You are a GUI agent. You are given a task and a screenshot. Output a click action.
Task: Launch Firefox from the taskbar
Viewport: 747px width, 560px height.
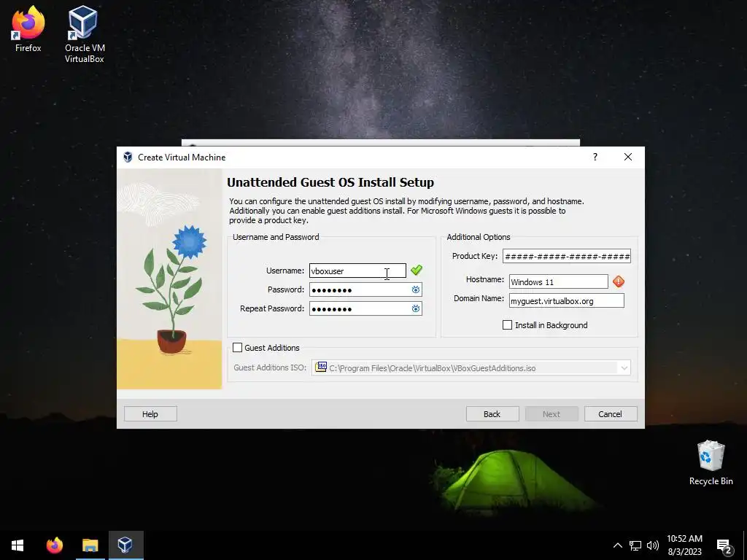(x=54, y=545)
